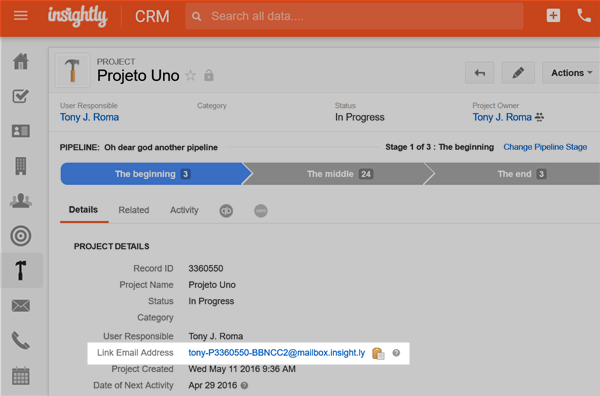Star Projeto Uno as favorite

pos(191,75)
